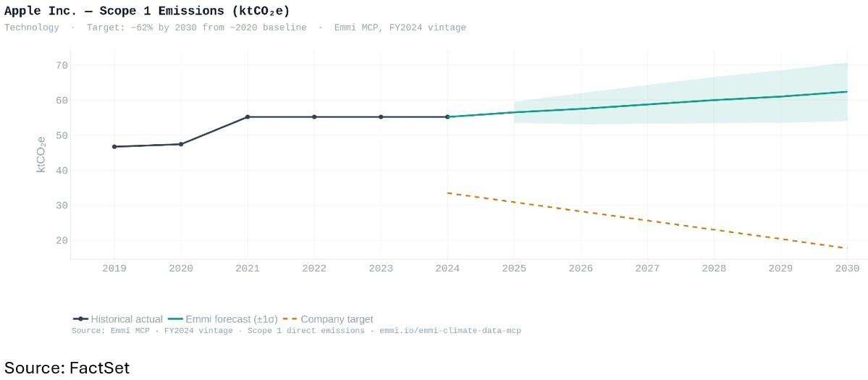Viewport: 868px width, 380px height.
Task: Click the Technology sector subtitle text
Action: coord(32,28)
